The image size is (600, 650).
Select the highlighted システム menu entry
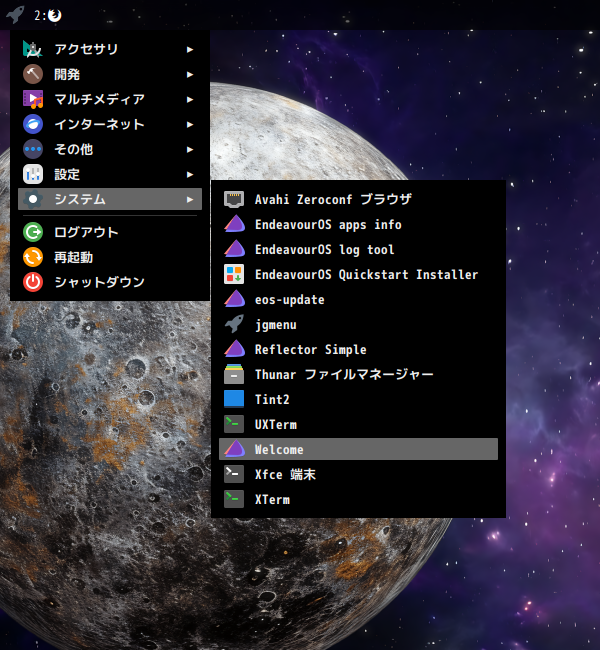click(110, 199)
